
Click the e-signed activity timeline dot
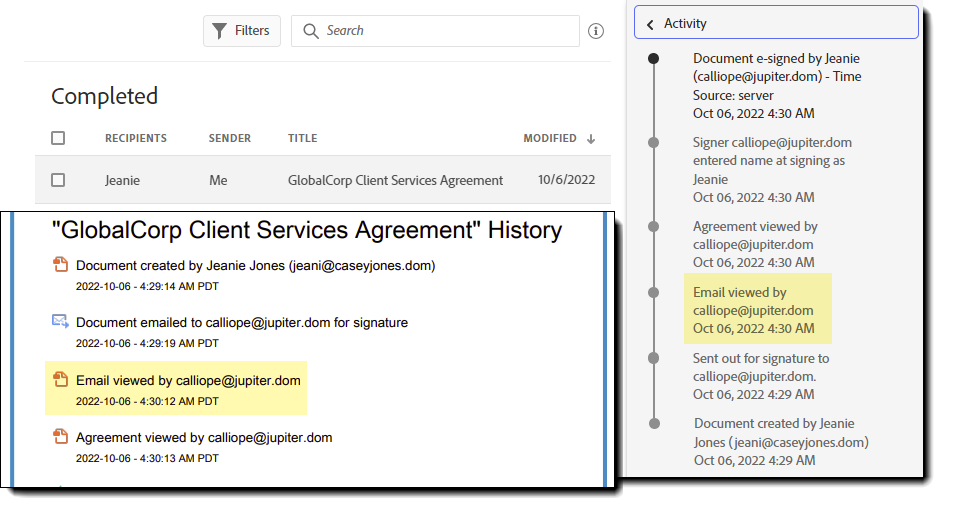pyautogui.click(x=653, y=58)
